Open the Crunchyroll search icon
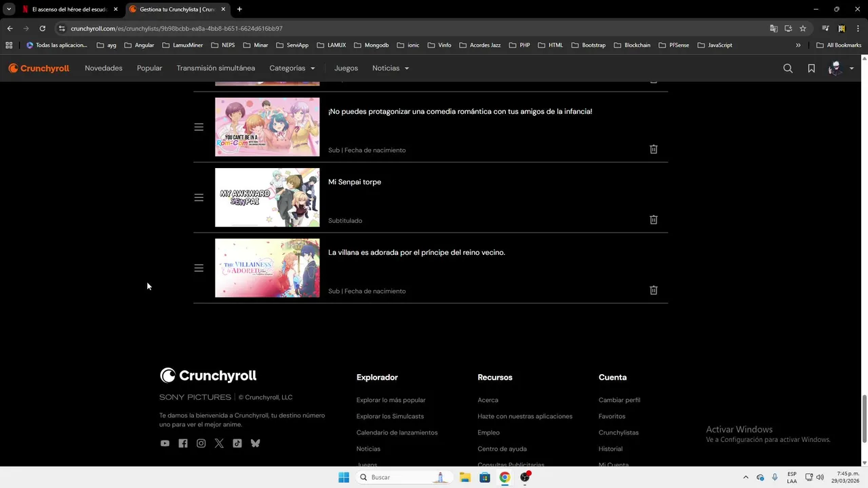This screenshot has height=488, width=868. 788,68
